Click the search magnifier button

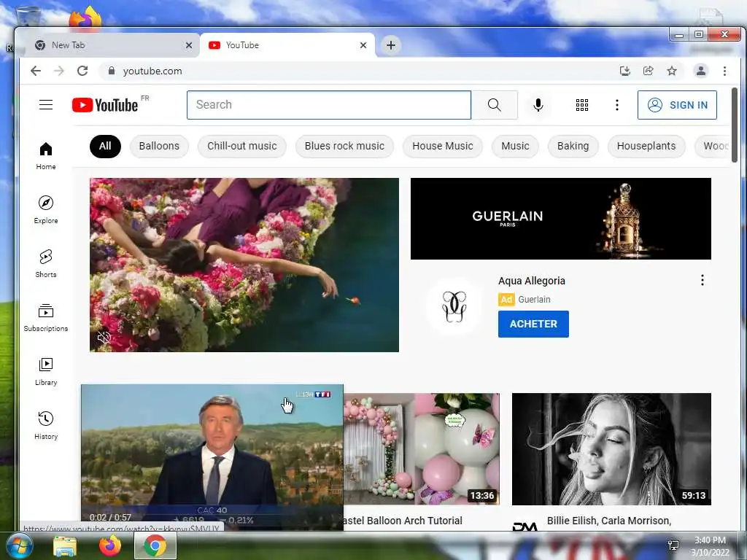tap(494, 105)
